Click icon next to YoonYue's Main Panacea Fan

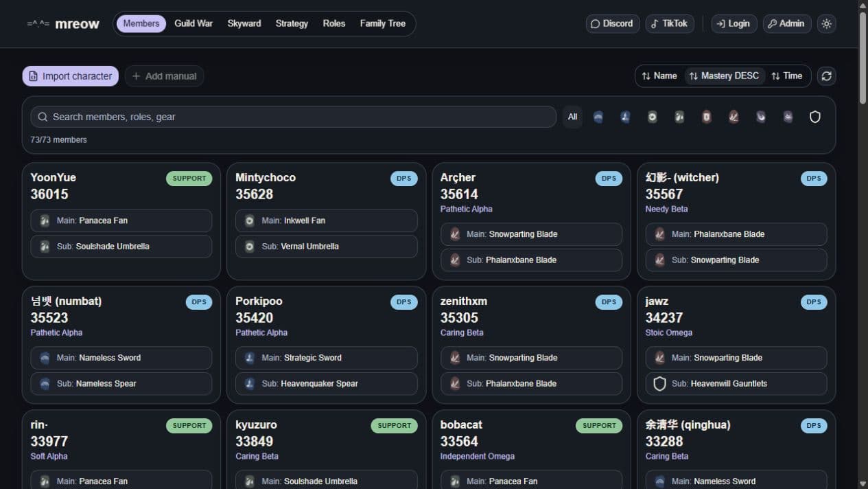point(45,220)
